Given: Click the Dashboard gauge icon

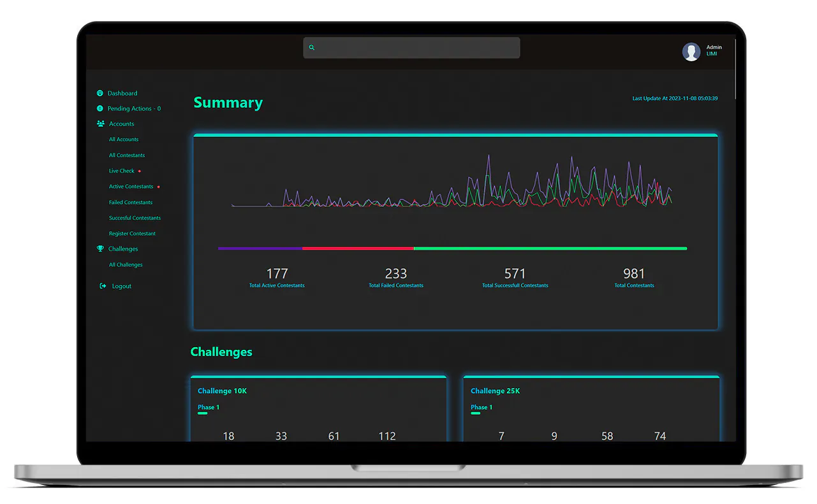Looking at the screenshot, I should click(100, 93).
